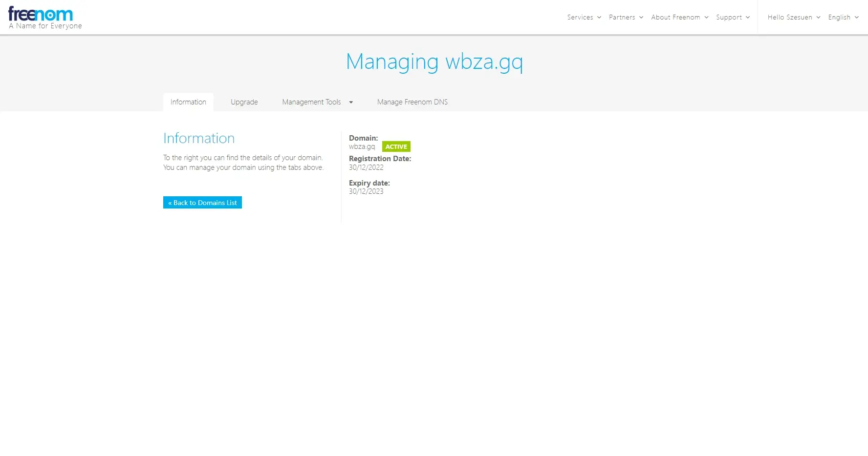The height and width of the screenshot is (456, 868).
Task: Click the chevron beside About Freenom
Action: pos(706,18)
